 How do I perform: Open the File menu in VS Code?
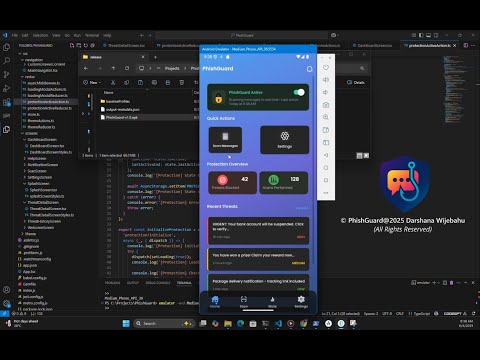[x=15, y=35]
